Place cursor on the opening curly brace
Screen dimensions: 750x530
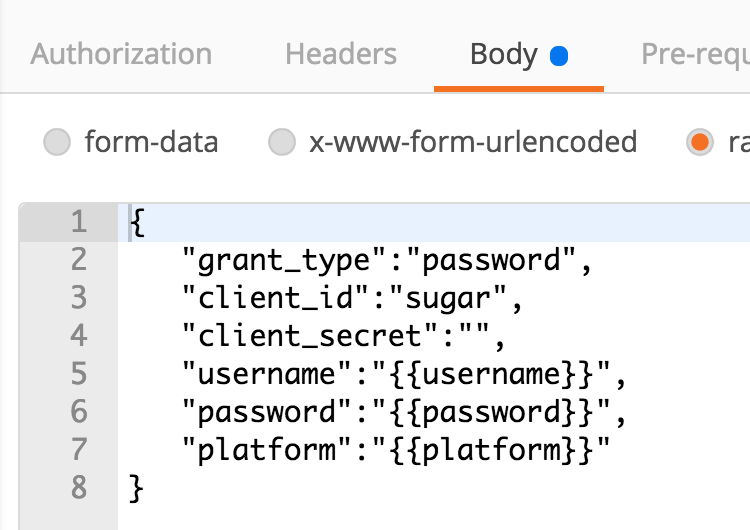(138, 222)
